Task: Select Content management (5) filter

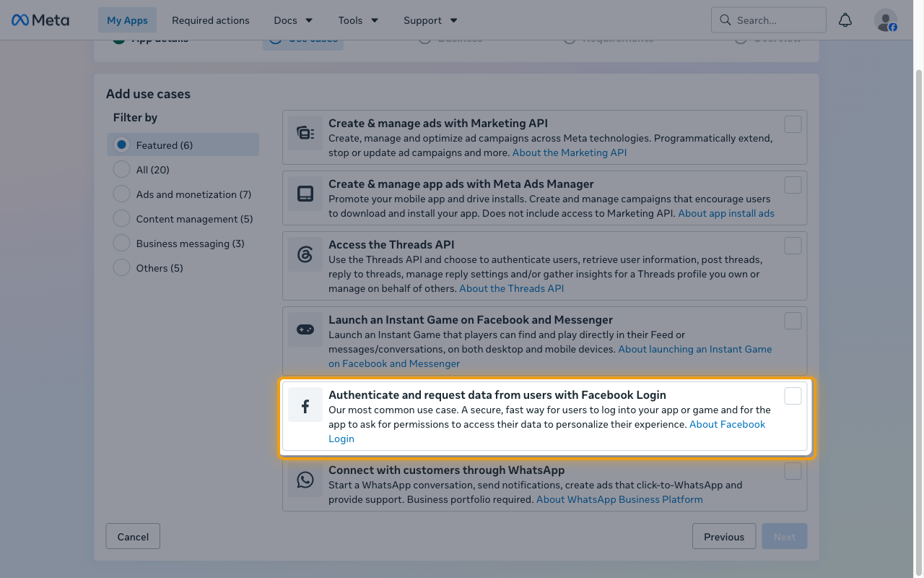Action: (x=183, y=219)
